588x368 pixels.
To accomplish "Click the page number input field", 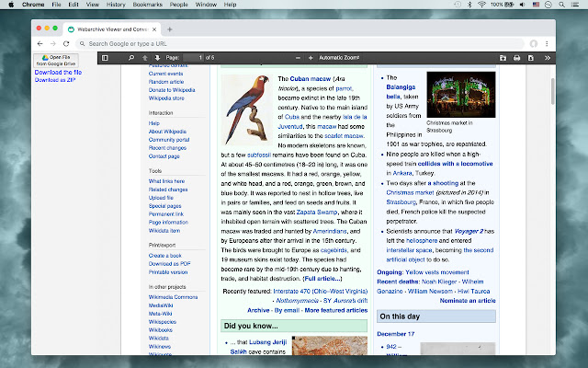I will tap(192, 58).
